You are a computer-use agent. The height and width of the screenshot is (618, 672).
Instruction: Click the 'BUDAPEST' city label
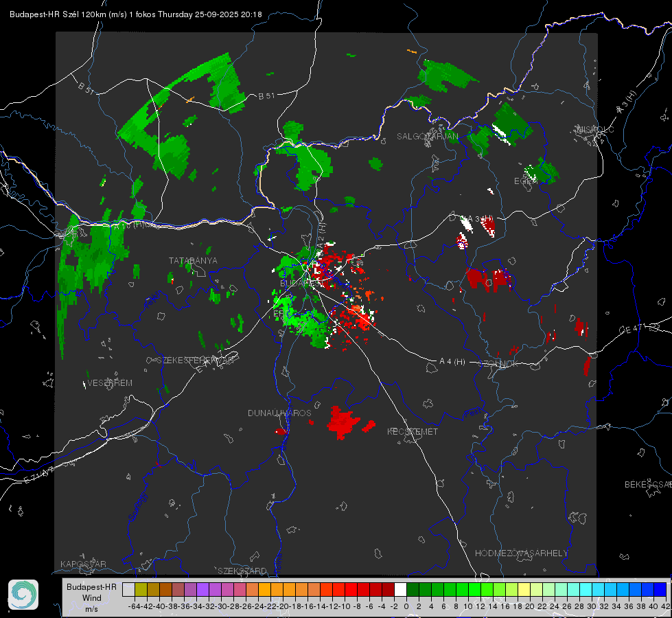tap(302, 284)
